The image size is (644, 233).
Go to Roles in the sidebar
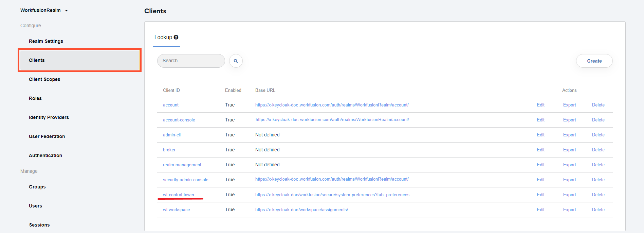[x=35, y=98]
